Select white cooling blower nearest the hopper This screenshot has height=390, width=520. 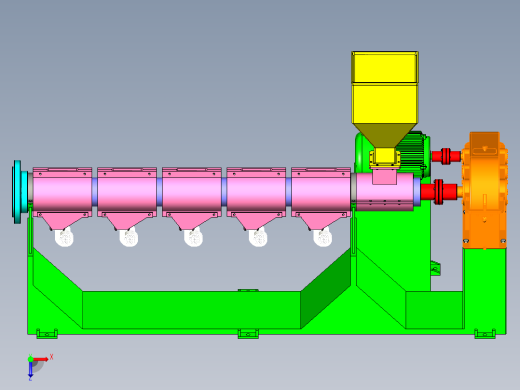[x=323, y=237]
